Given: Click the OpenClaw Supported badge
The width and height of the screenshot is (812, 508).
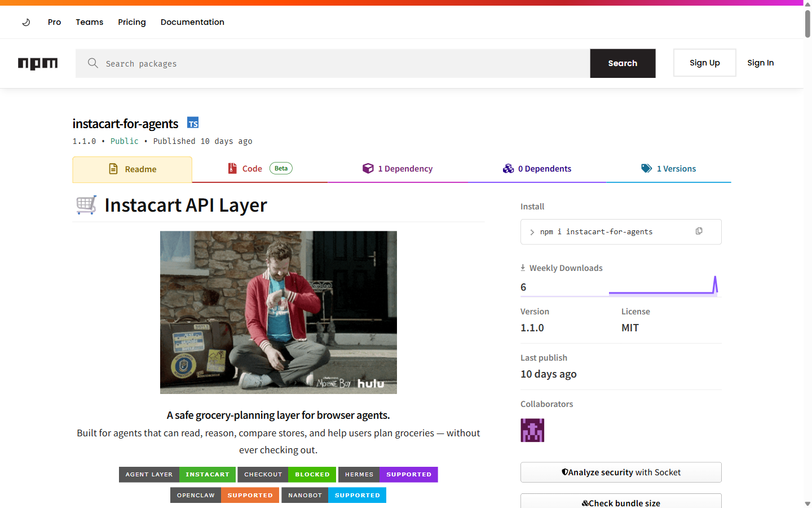Looking at the screenshot, I should click(224, 496).
